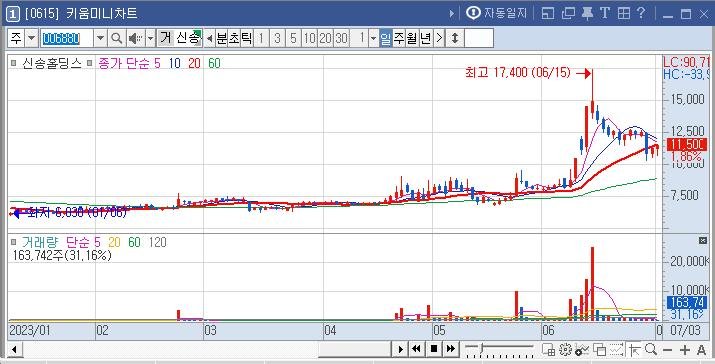The height and width of the screenshot is (364, 715).
Task: Zoom in with the plus icon
Action: 684,350
